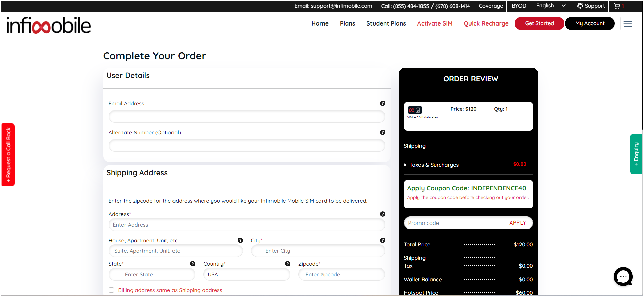Open the BYOD link
This screenshot has height=297, width=644.
(x=519, y=6)
